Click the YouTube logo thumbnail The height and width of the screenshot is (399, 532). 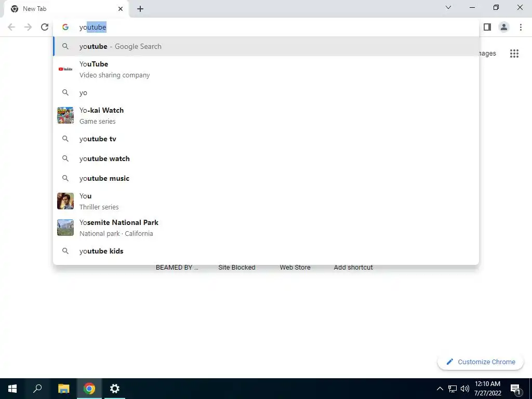click(65, 69)
